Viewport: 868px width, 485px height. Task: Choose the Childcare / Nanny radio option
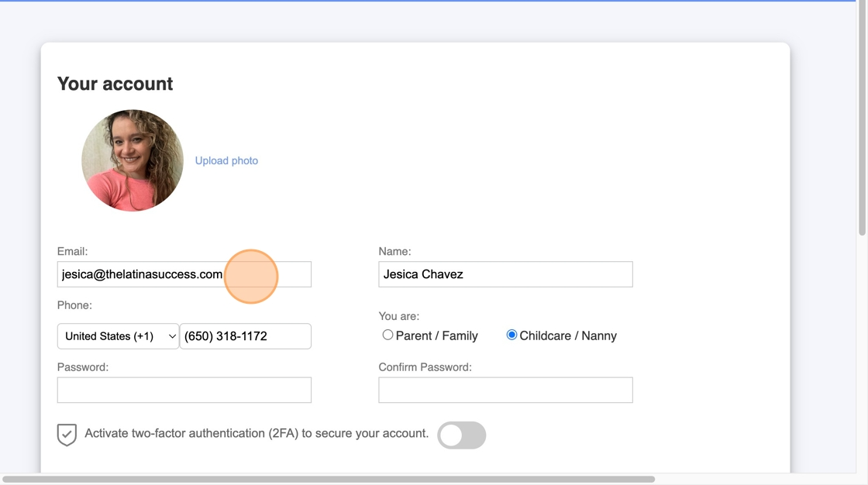[x=511, y=335]
